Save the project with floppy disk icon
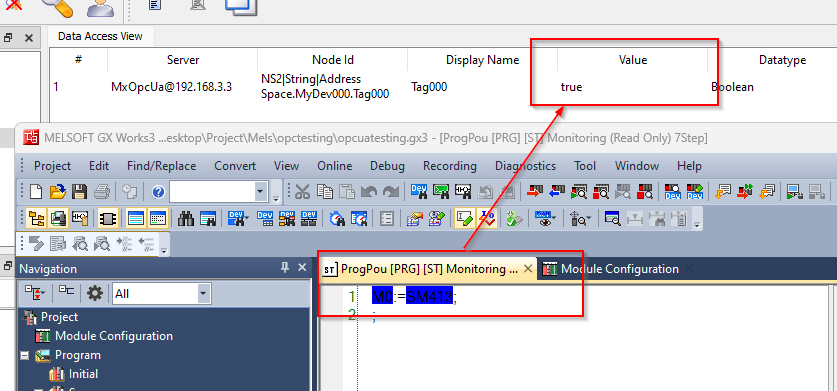Viewport: 837px width, 391px height. pyautogui.click(x=80, y=191)
